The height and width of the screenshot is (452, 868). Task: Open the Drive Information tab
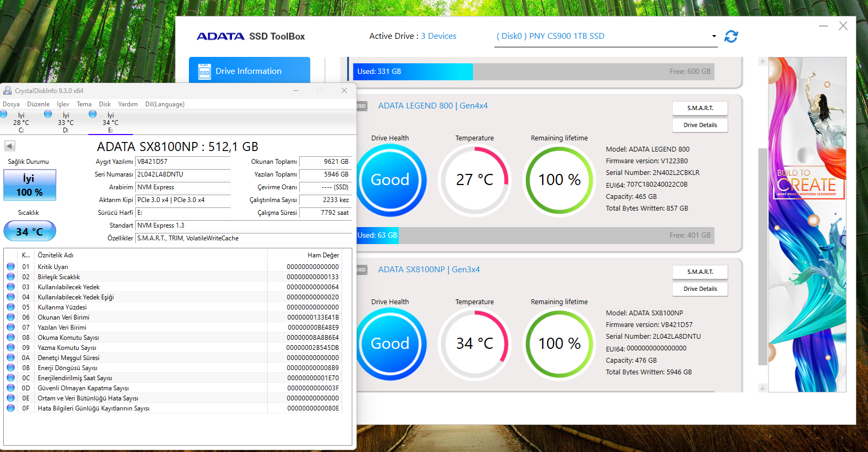(x=249, y=71)
